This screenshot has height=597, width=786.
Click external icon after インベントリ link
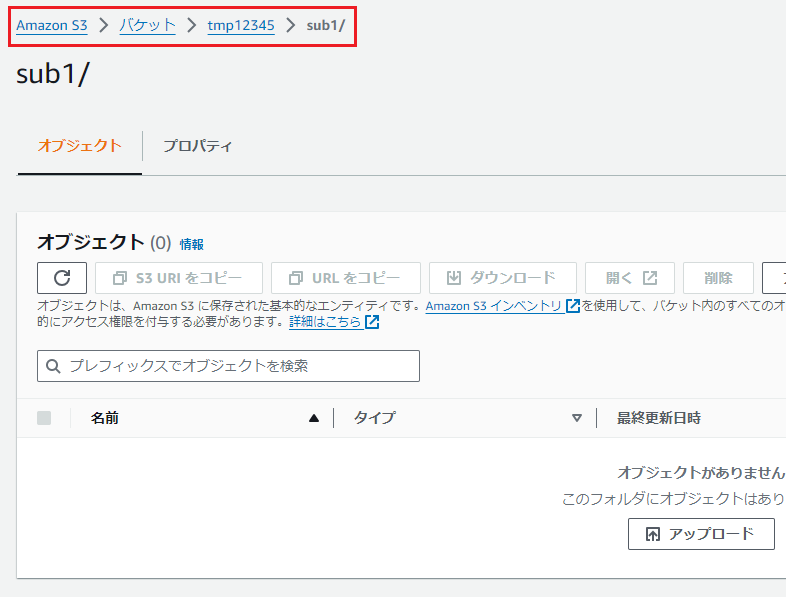coord(572,306)
